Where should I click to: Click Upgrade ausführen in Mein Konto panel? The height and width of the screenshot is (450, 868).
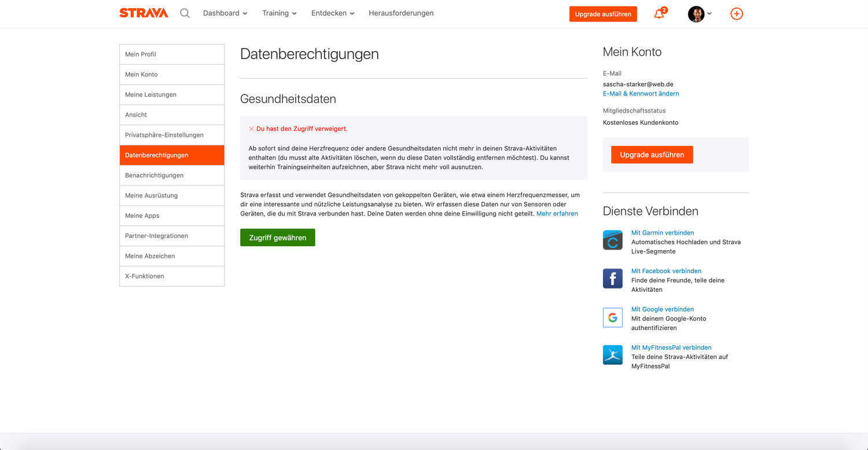[652, 155]
